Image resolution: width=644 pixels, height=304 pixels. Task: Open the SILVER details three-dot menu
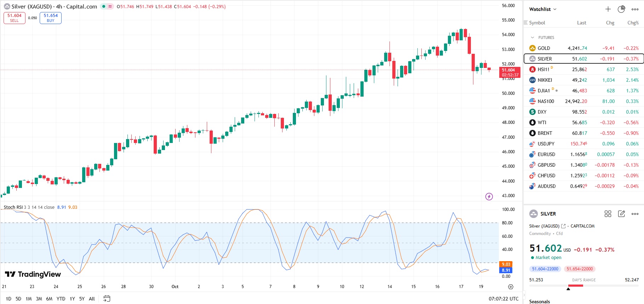coord(635,214)
